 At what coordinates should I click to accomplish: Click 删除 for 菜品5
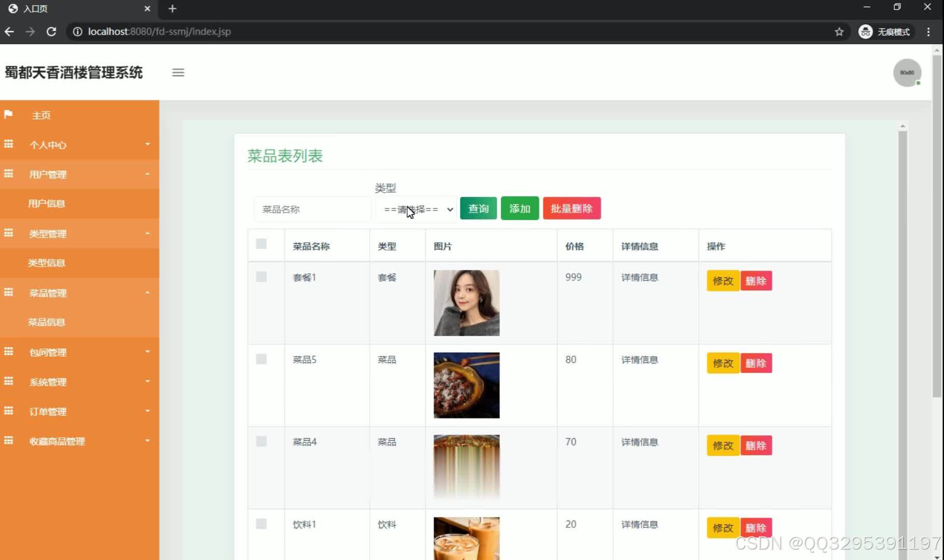[x=756, y=363]
